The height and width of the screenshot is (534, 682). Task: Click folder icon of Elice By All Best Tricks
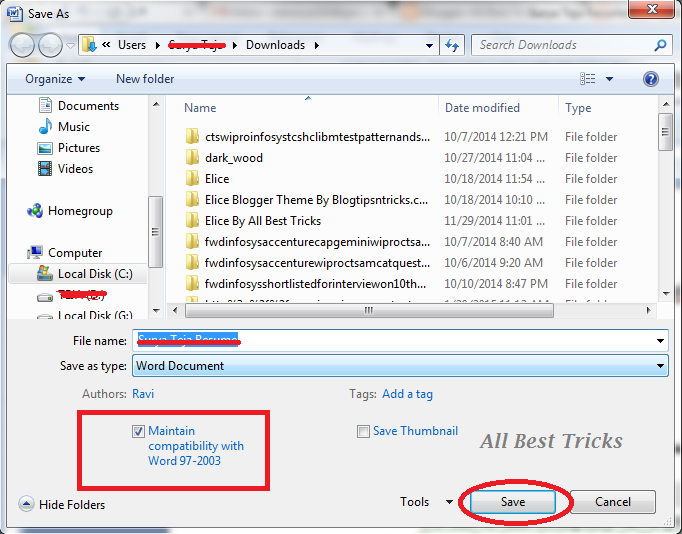click(x=192, y=220)
